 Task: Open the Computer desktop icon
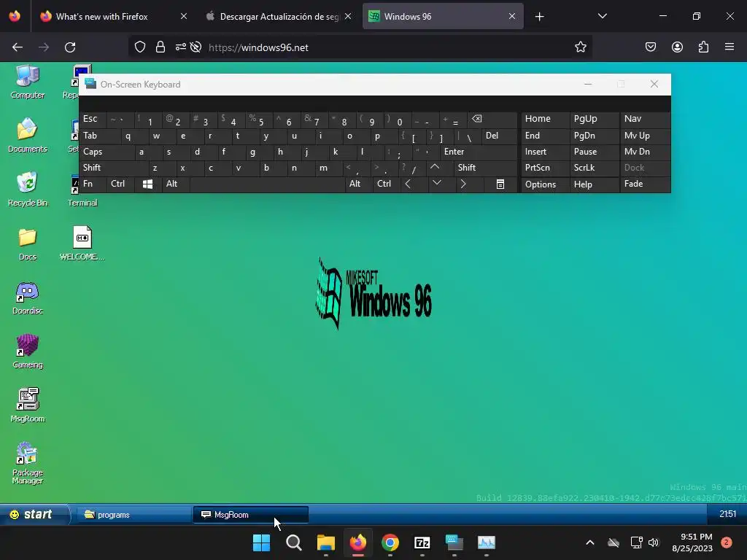28,82
